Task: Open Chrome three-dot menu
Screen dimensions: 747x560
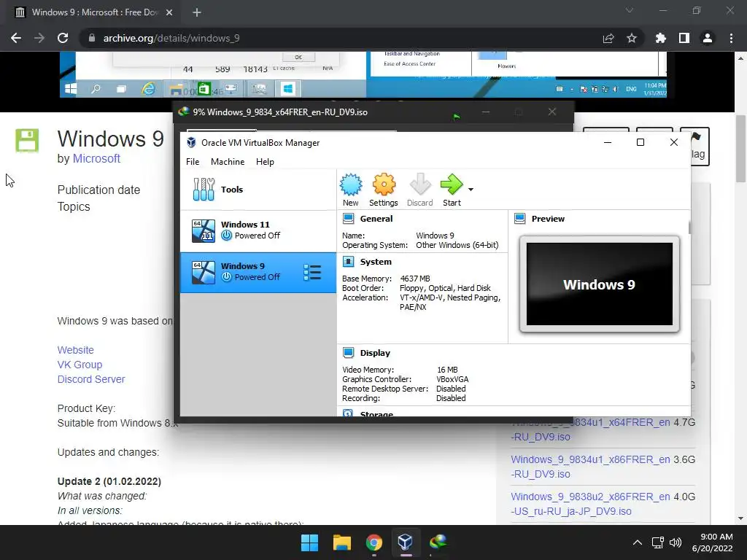Action: coord(731,38)
